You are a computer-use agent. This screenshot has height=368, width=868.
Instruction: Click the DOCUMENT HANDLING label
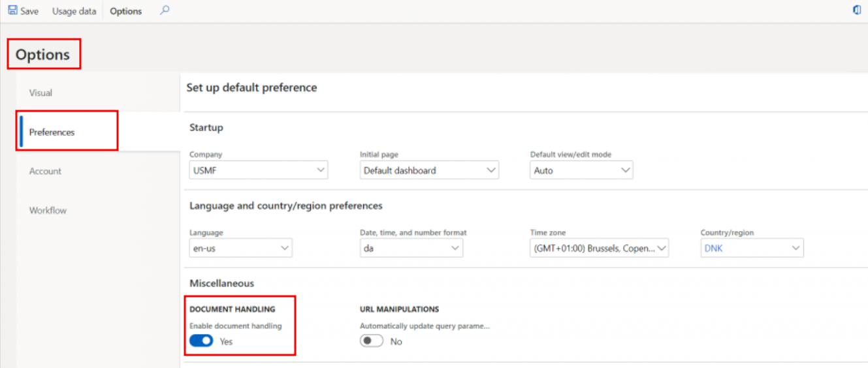[x=233, y=309]
